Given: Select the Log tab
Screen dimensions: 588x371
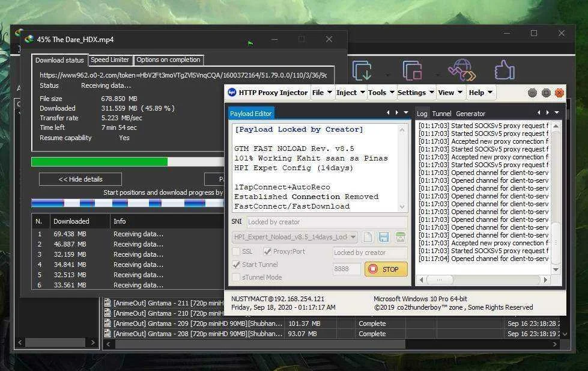Looking at the screenshot, I should (x=422, y=114).
